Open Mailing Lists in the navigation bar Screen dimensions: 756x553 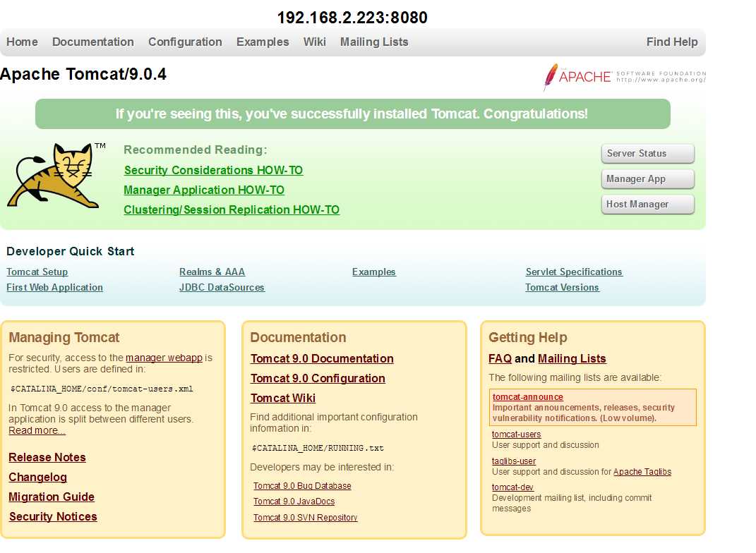pyautogui.click(x=374, y=42)
